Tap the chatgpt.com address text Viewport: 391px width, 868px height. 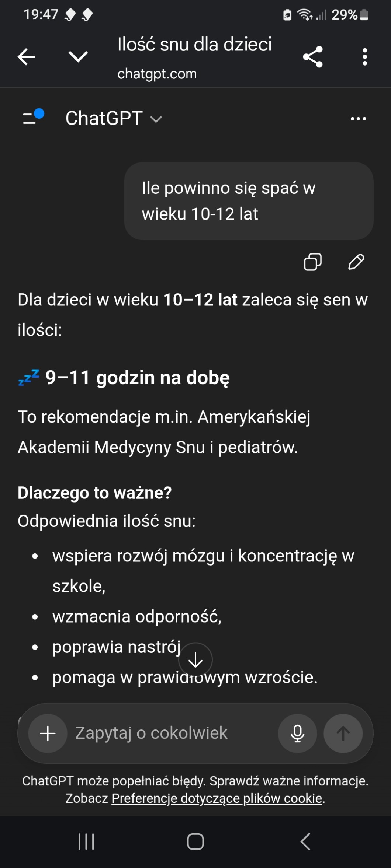[x=157, y=74]
